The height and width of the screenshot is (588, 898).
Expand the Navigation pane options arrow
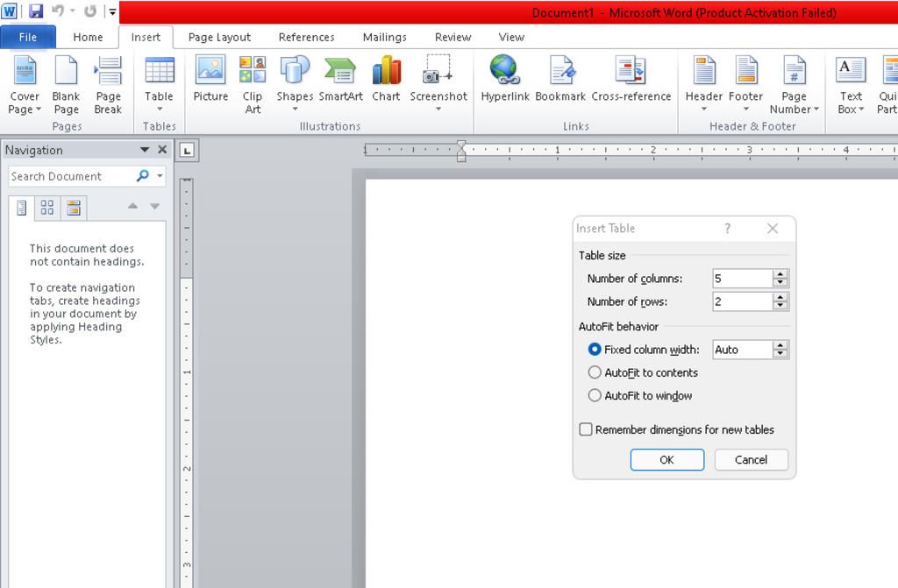[145, 150]
